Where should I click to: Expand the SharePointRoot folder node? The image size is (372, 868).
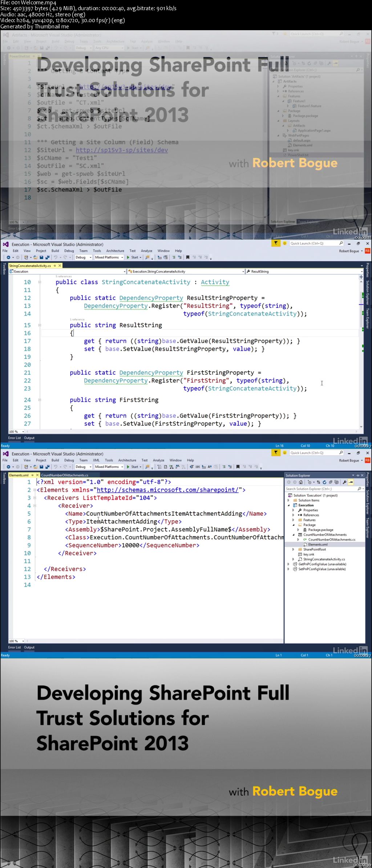(x=293, y=549)
